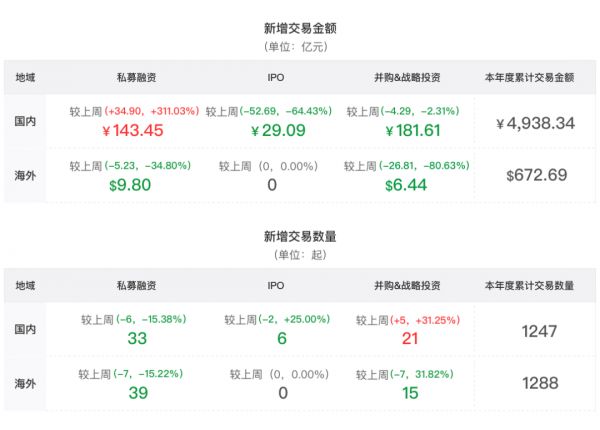Click the domestic private funding count 33
Screen dimensions: 600x430
tap(137, 338)
